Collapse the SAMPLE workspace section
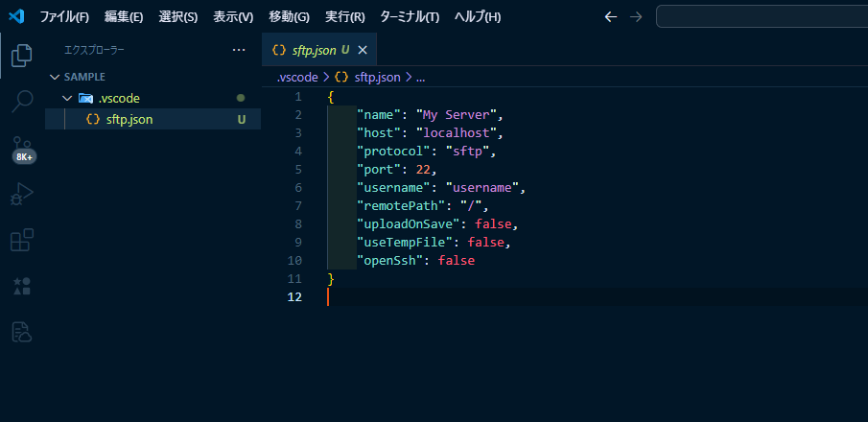This screenshot has width=868, height=422. [55, 77]
